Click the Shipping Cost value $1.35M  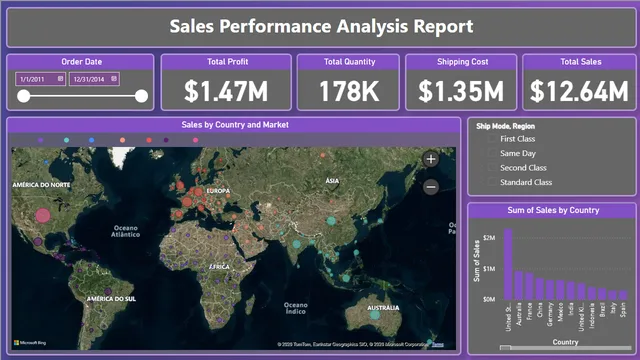461,91
